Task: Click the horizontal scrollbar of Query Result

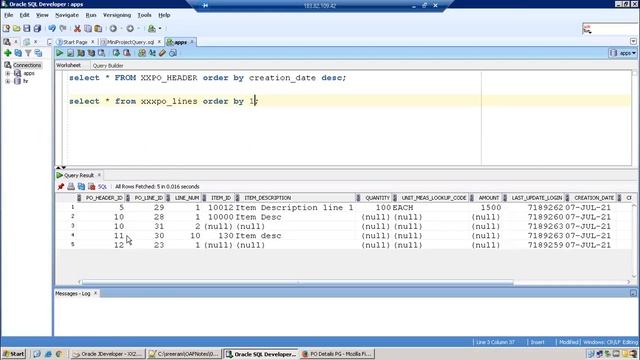Action: (298, 282)
